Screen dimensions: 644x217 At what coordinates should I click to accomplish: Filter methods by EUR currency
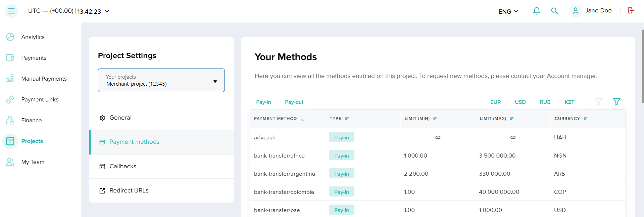coord(495,102)
